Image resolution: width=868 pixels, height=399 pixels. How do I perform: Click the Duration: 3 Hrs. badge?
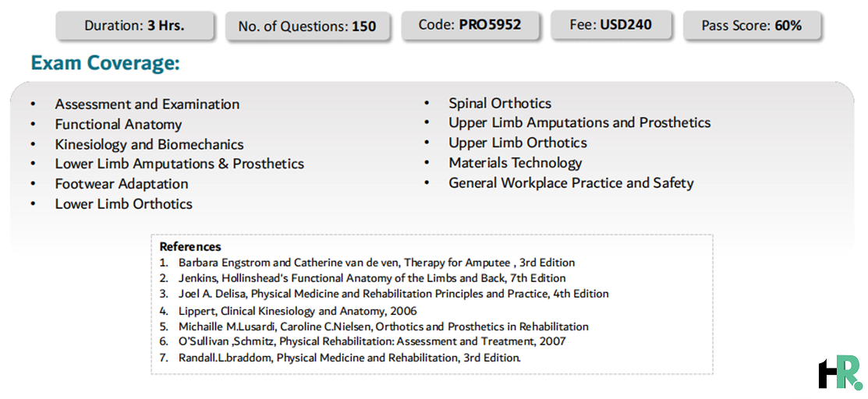(x=134, y=26)
